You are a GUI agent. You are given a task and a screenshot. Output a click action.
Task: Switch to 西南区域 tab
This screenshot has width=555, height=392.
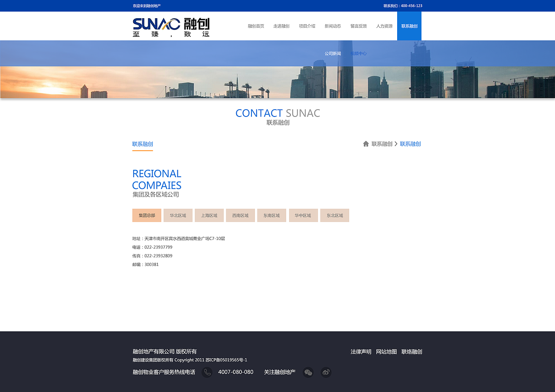click(240, 215)
